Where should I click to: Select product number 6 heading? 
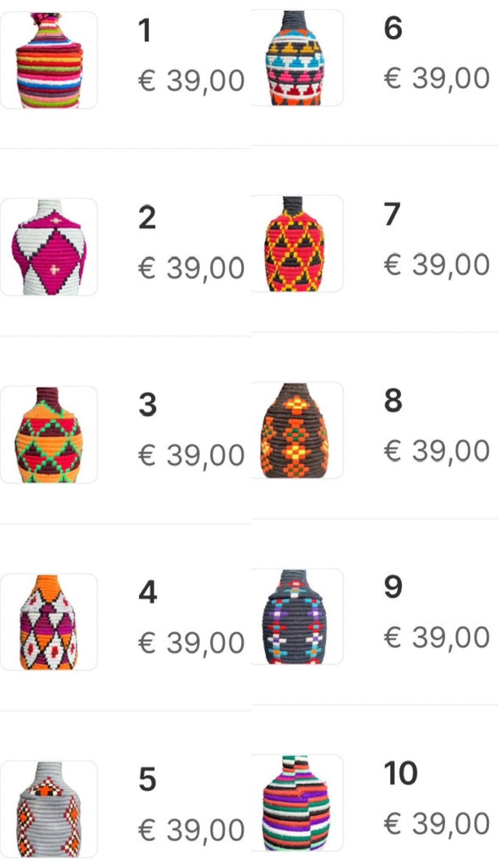[393, 28]
